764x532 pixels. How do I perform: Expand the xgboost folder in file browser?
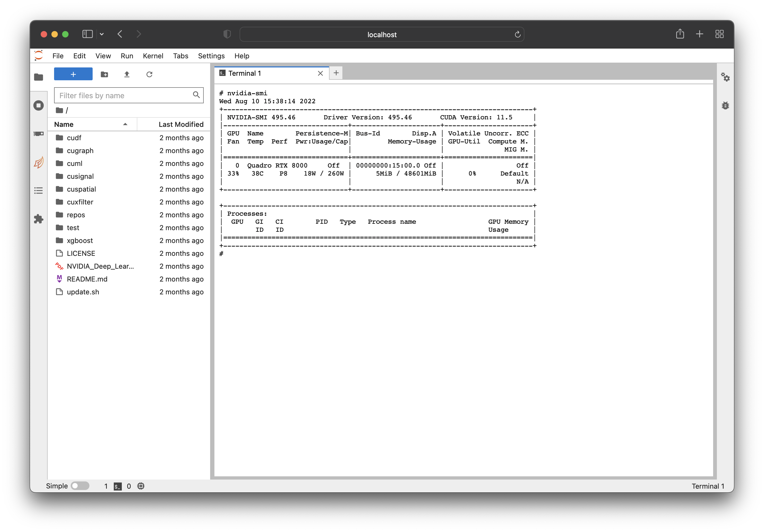pyautogui.click(x=80, y=240)
